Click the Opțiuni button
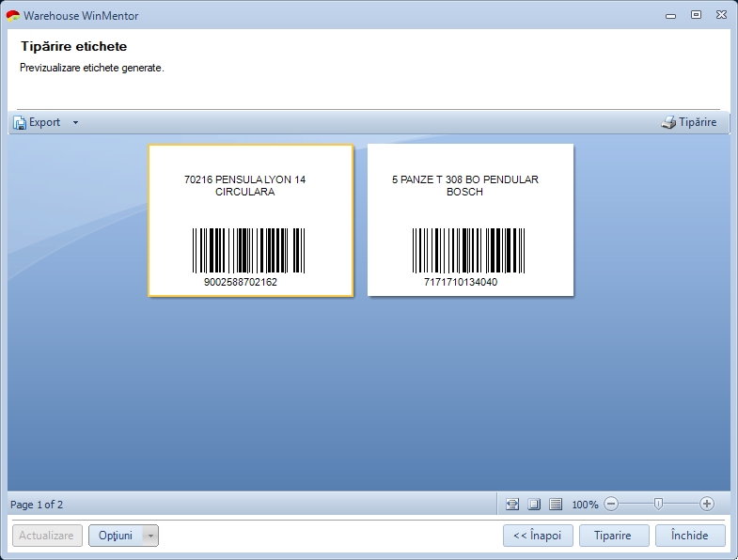The image size is (738, 560). tap(116, 536)
